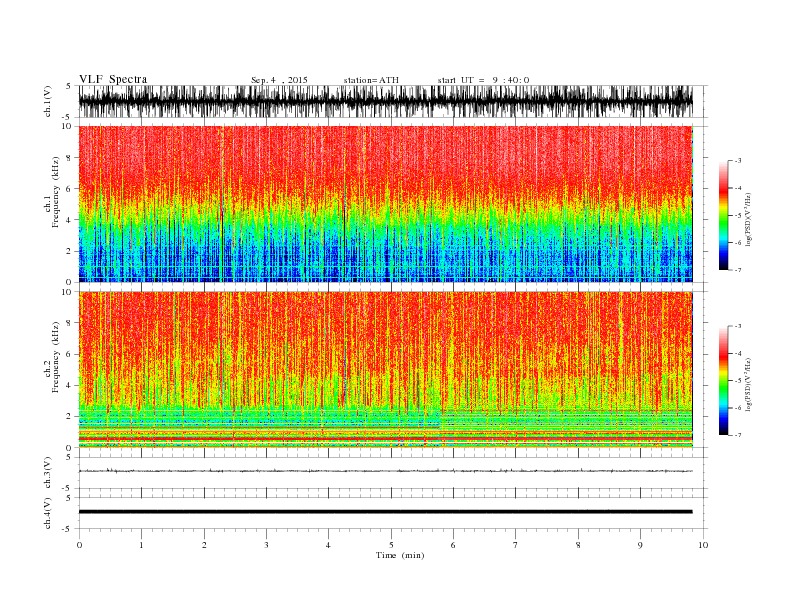Click the "-7" label on ch.2 colorbar
The image size is (792, 612).
(x=738, y=435)
